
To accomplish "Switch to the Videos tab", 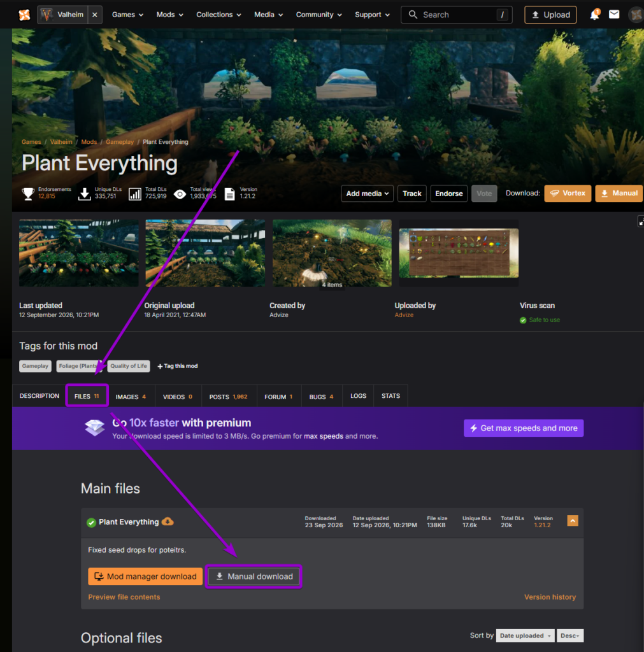I will point(178,397).
